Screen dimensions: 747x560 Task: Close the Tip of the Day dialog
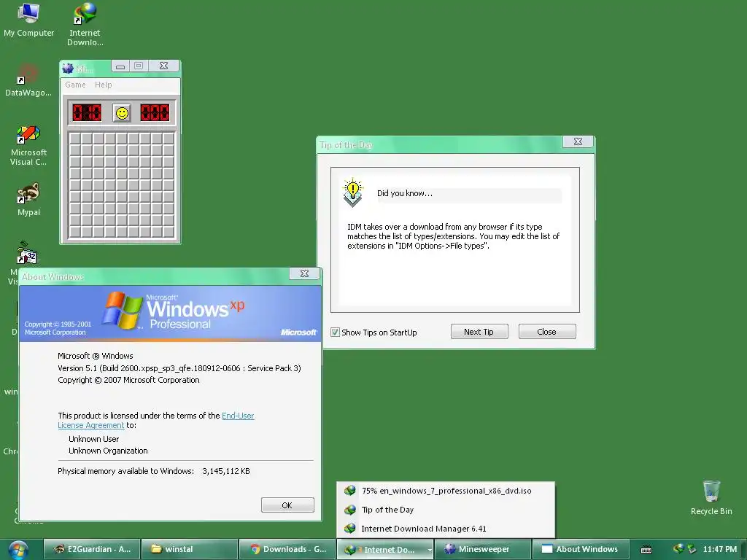tap(578, 142)
